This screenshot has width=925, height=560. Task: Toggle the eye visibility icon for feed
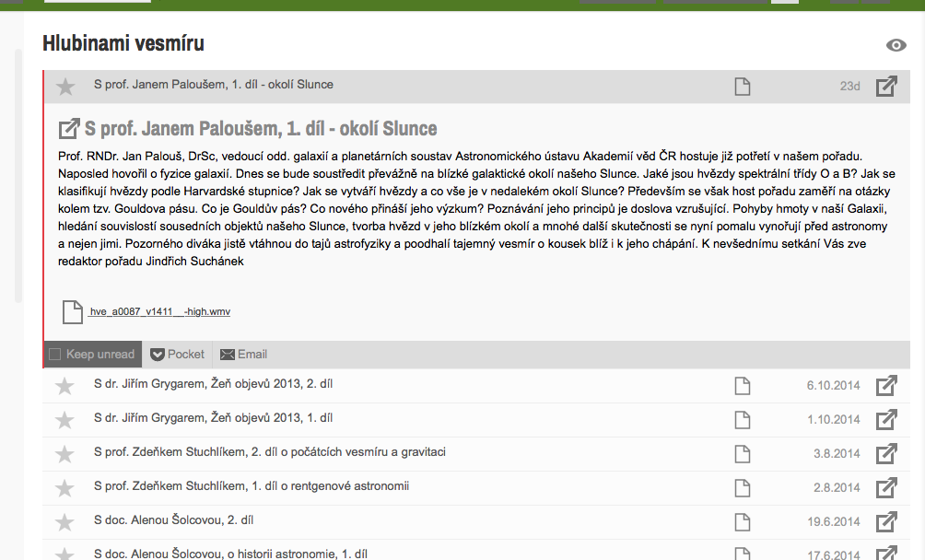(x=896, y=45)
